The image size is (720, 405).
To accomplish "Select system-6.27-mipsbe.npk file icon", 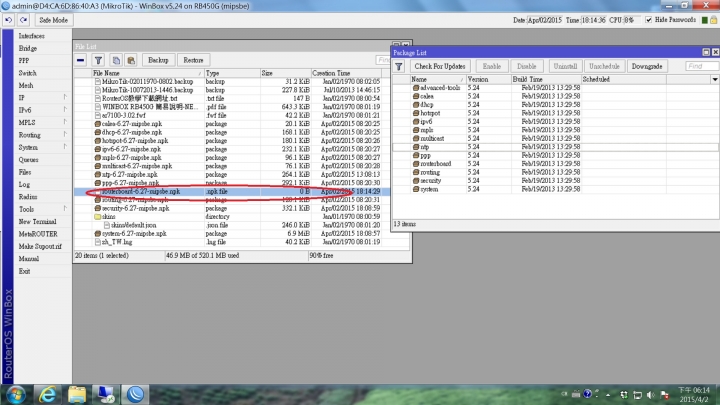I will click(x=97, y=234).
